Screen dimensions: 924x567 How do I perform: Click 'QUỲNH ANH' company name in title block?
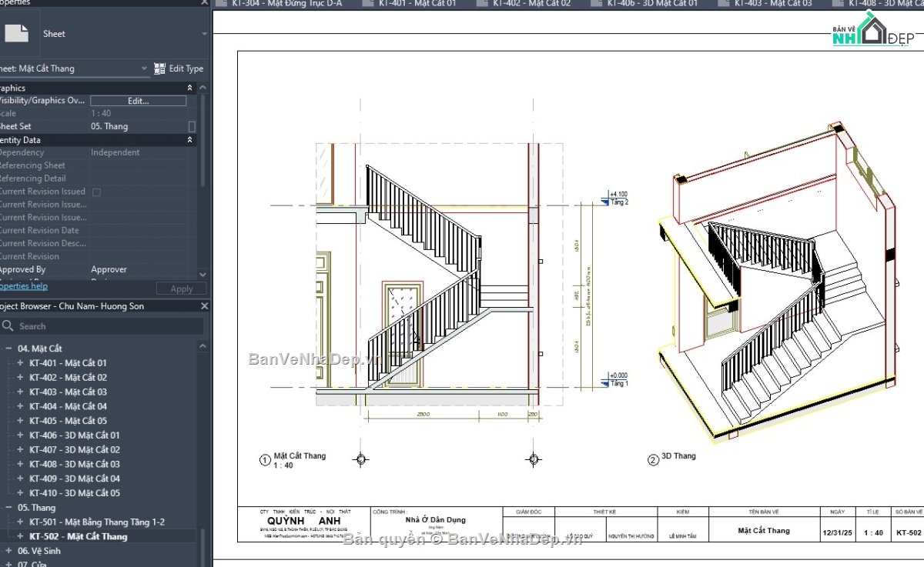click(x=304, y=521)
